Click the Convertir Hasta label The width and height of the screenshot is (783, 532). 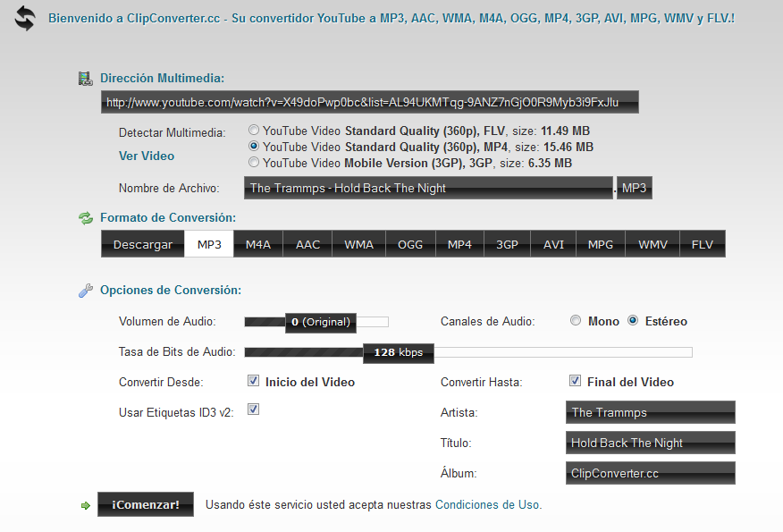tap(482, 383)
